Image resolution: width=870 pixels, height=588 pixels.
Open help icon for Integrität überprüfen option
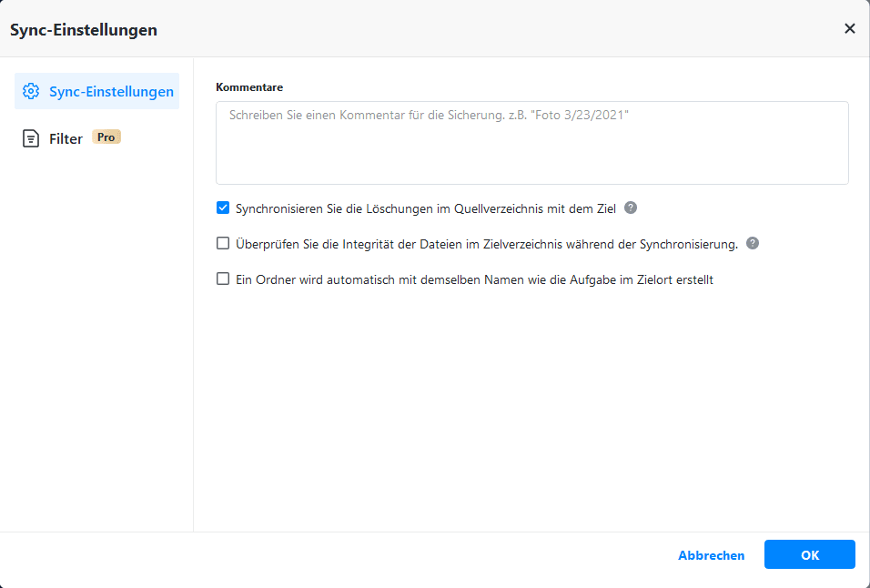[x=753, y=244]
